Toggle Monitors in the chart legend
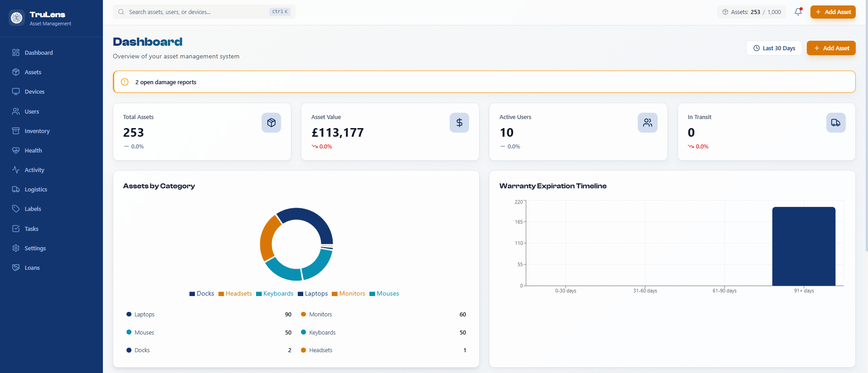Image resolution: width=868 pixels, height=373 pixels. click(x=349, y=293)
